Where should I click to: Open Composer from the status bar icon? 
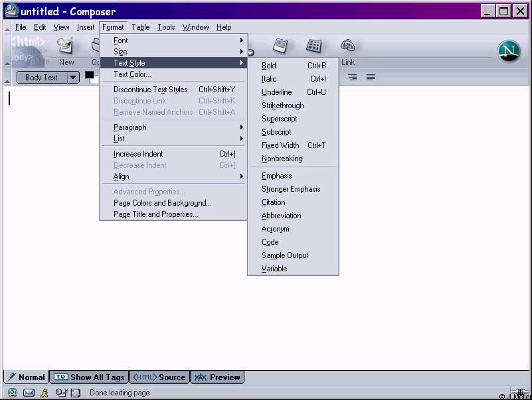(x=61, y=393)
